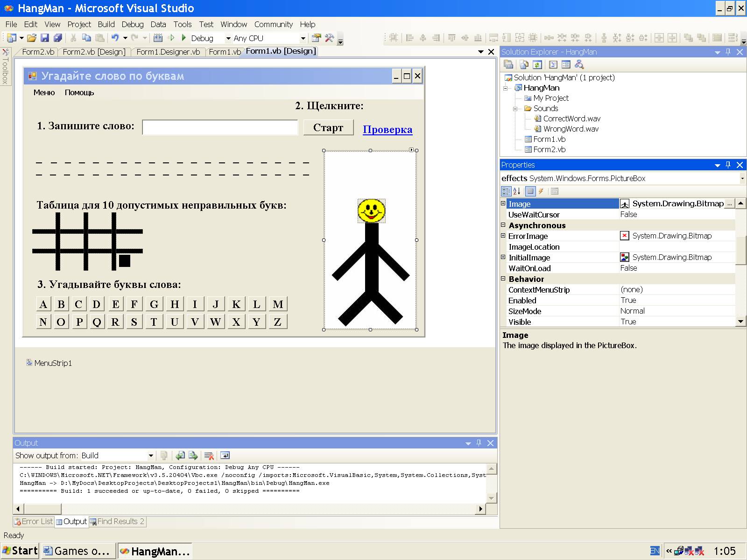This screenshot has height=560, width=747.
Task: Click the Проверка link on the form
Action: [388, 130]
